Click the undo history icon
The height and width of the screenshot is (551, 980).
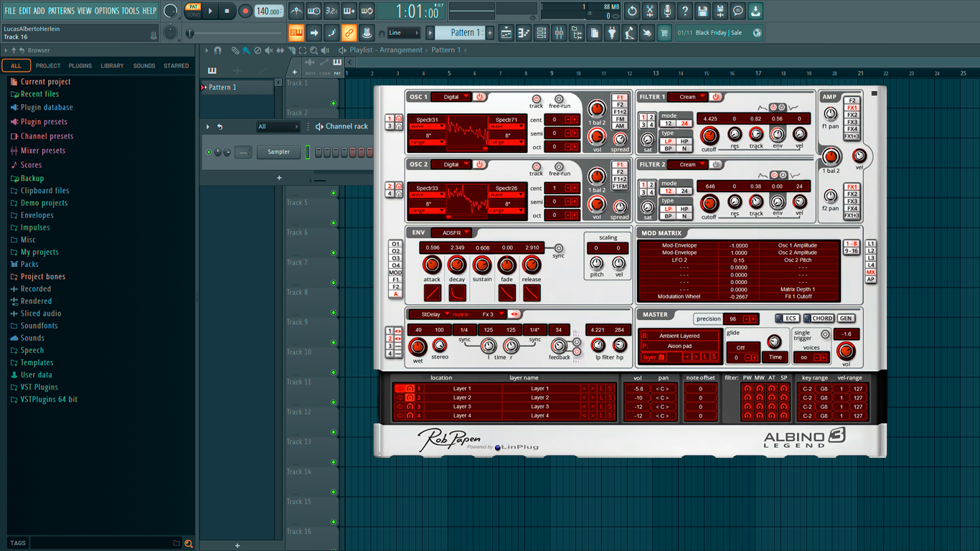coord(632,11)
